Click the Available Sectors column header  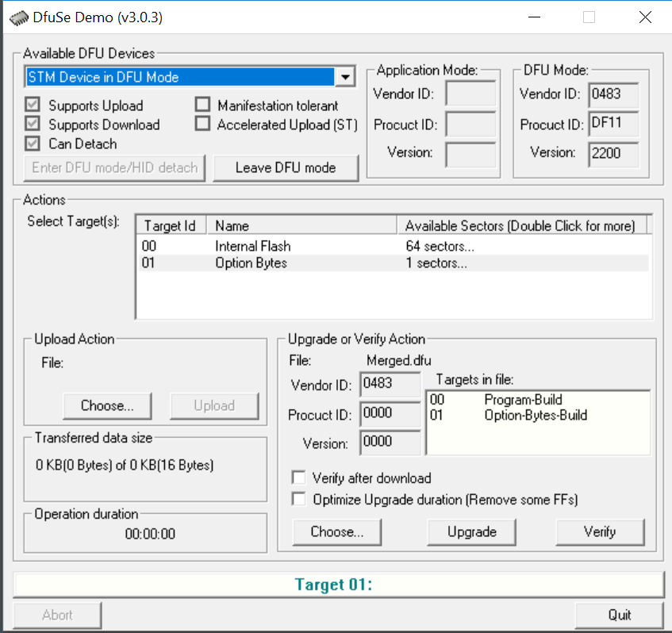(521, 225)
